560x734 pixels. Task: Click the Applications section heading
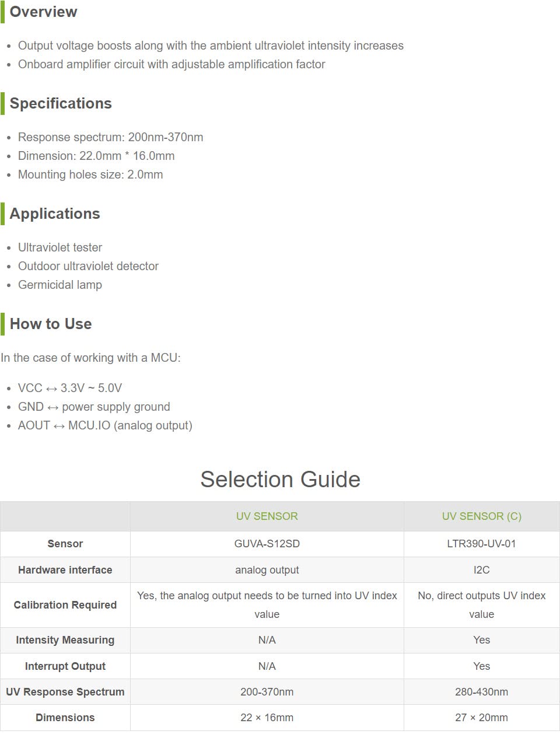click(55, 214)
